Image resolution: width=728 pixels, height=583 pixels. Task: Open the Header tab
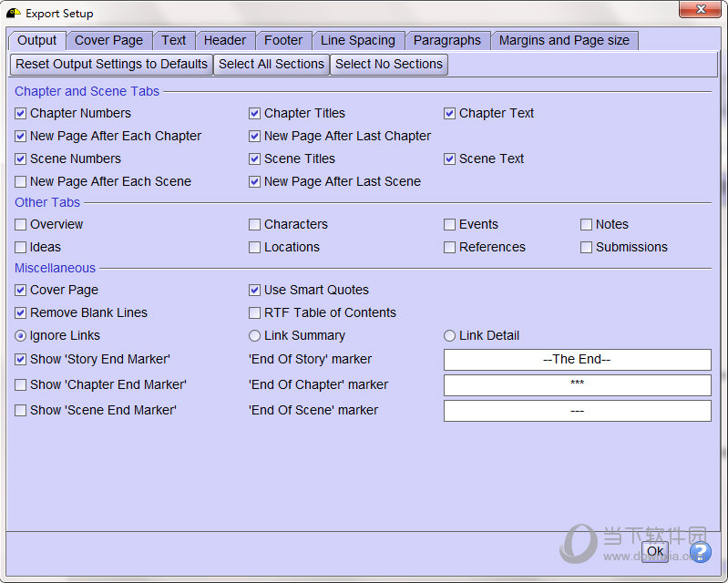(x=225, y=40)
